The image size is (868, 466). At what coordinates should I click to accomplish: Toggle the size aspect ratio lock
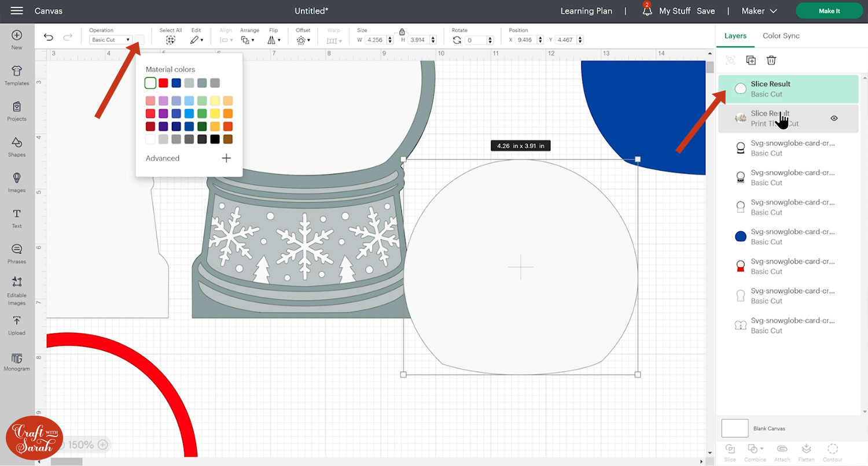pos(402,32)
